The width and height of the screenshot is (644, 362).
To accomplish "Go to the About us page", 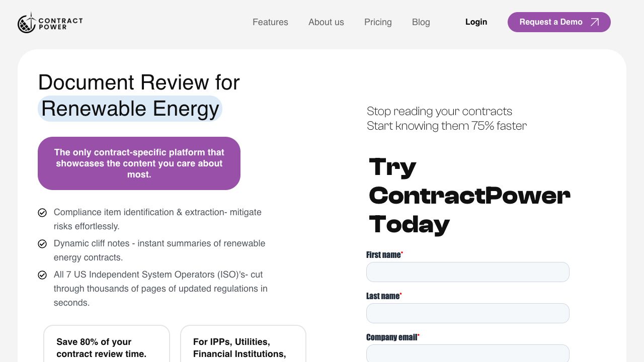I will click(x=326, y=22).
